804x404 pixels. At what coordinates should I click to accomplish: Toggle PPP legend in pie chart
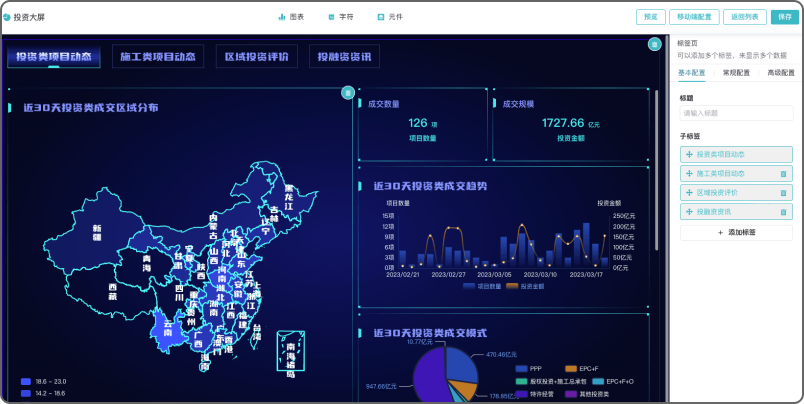pos(529,369)
